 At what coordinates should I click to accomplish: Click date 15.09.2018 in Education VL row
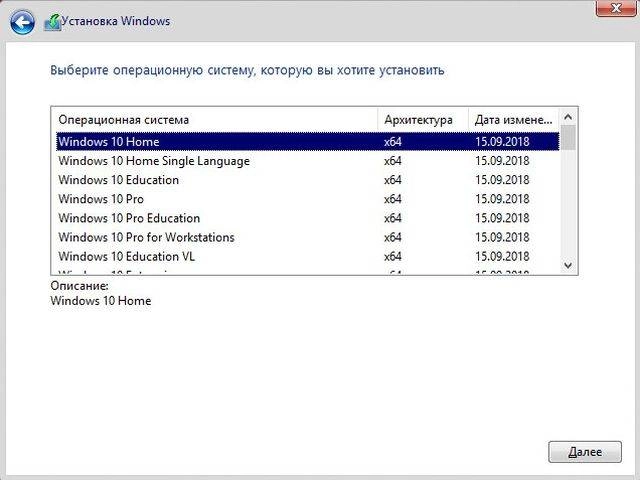click(x=502, y=257)
